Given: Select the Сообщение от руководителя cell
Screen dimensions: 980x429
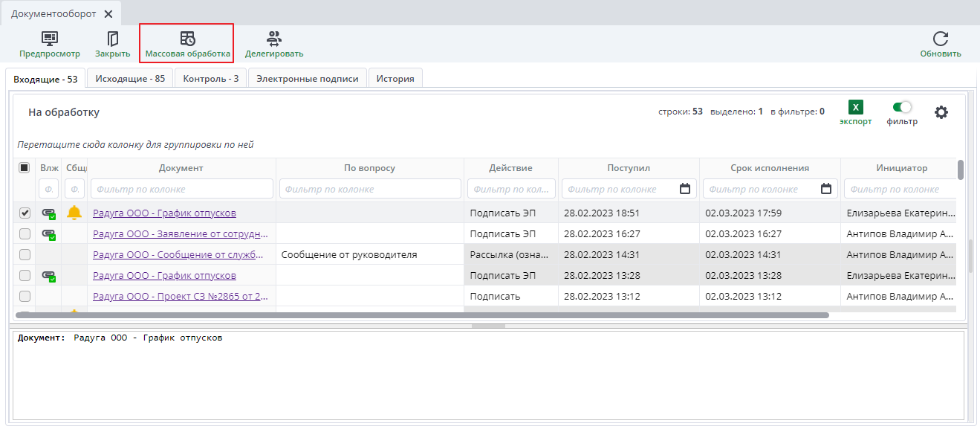Looking at the screenshot, I should coord(370,255).
